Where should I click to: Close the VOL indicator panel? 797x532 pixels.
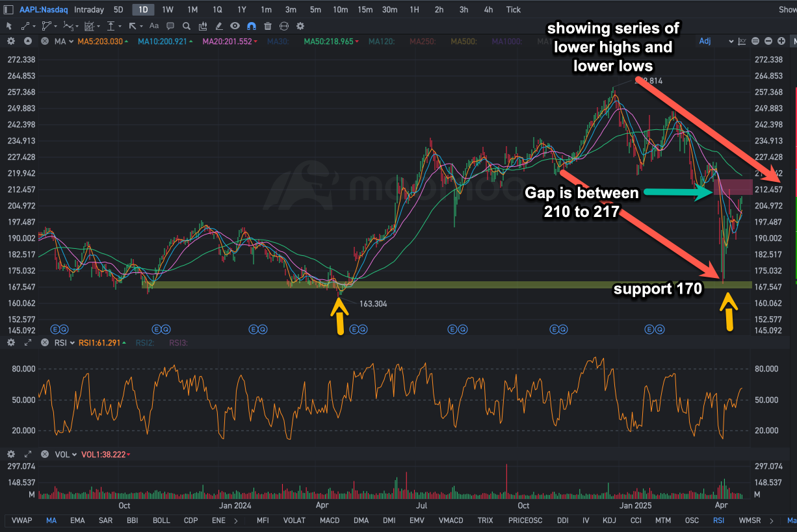(x=45, y=455)
